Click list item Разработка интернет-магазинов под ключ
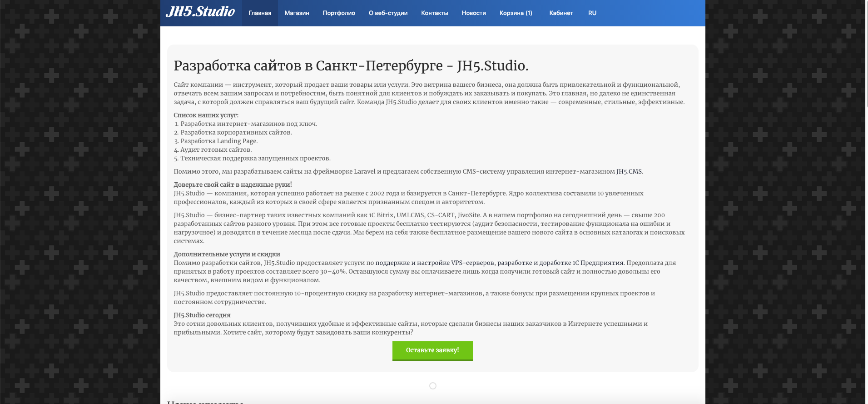Viewport: 868px width, 404px height. 249,124
